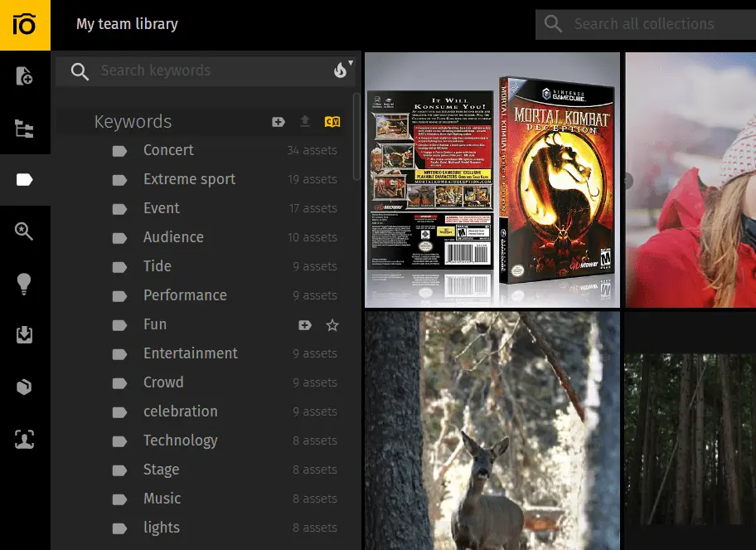Open the keyword sort dropdown with flame icon
The image size is (756, 550).
coord(343,70)
